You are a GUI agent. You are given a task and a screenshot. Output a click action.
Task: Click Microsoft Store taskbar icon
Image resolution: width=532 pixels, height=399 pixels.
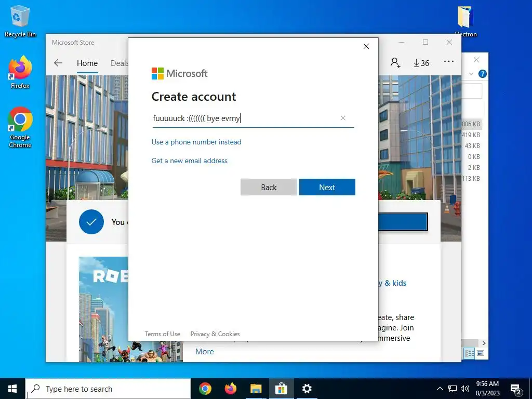pos(281,389)
